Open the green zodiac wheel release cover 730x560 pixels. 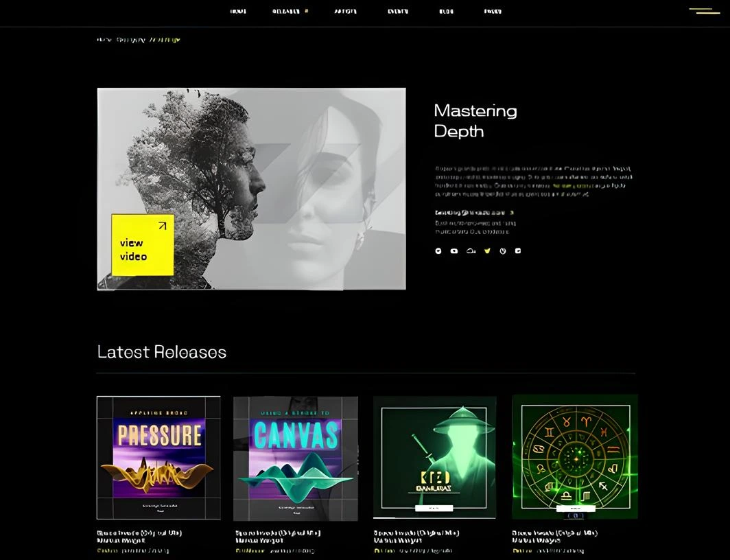(575, 456)
